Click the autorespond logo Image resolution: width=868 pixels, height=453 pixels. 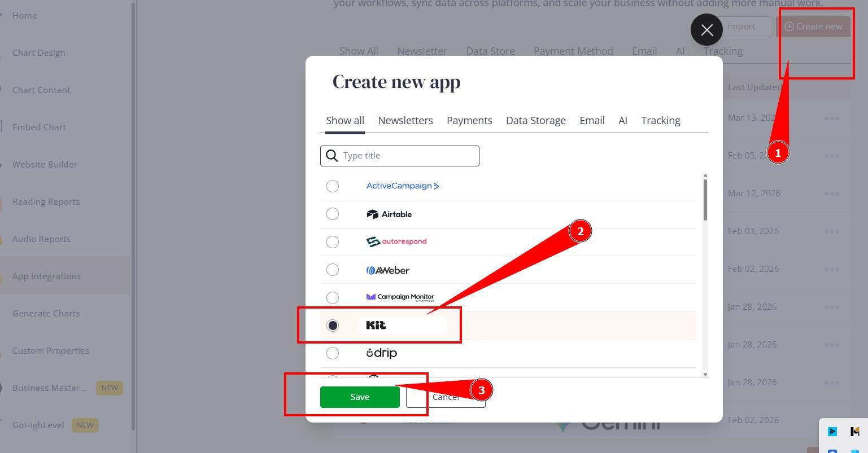396,242
